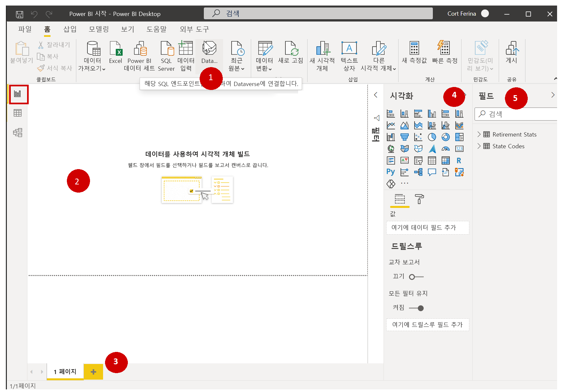Create a 빠른 측정
Image resolution: width=561 pixels, height=392 pixels.
(445, 53)
